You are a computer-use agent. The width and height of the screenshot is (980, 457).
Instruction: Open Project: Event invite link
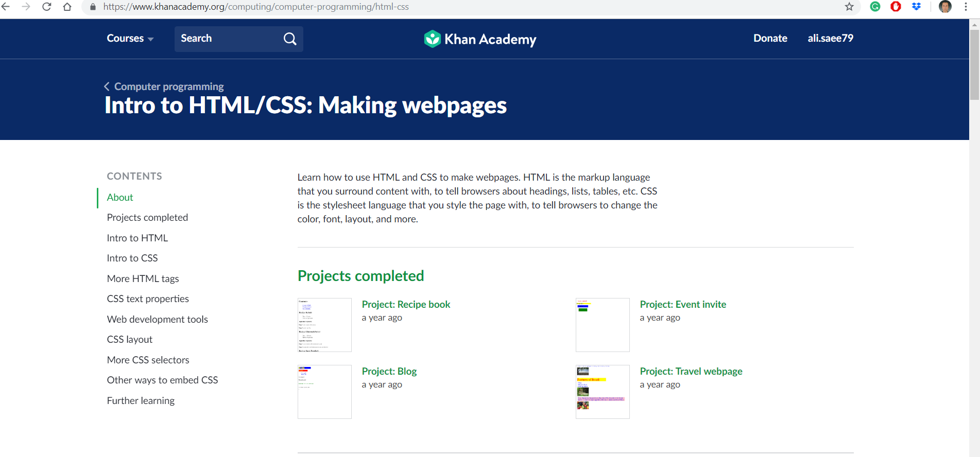[x=683, y=304]
